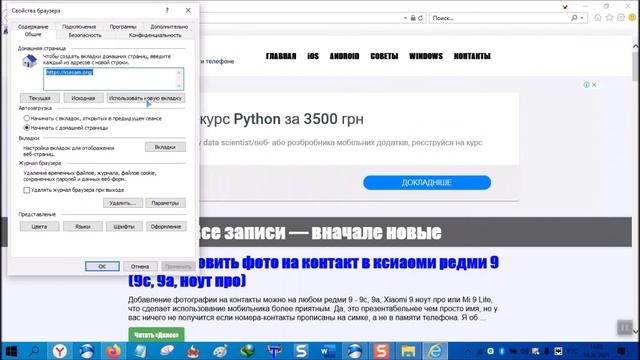Open the Цвета button
640x360 pixels.
pos(40,227)
